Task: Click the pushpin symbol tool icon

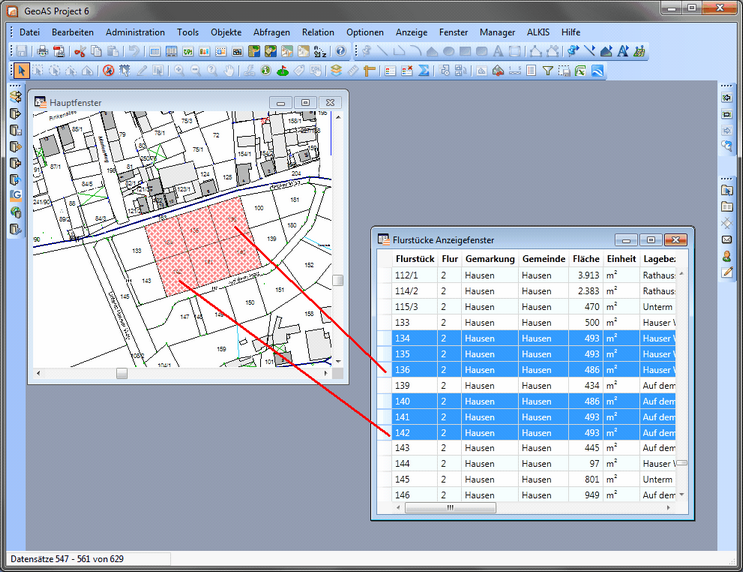Action: (366, 51)
